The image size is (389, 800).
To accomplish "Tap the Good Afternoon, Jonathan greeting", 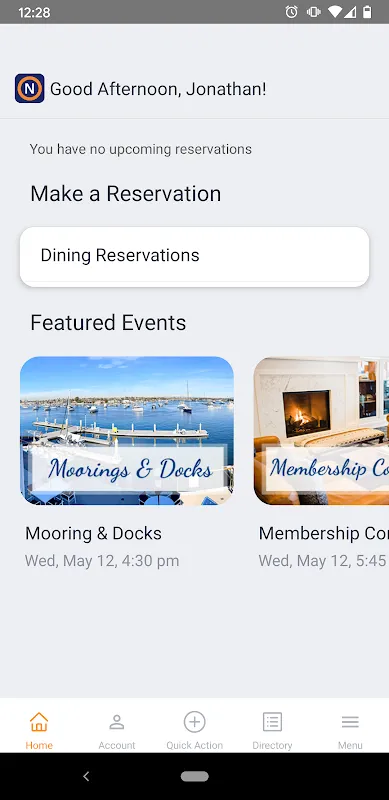I will (158, 89).
